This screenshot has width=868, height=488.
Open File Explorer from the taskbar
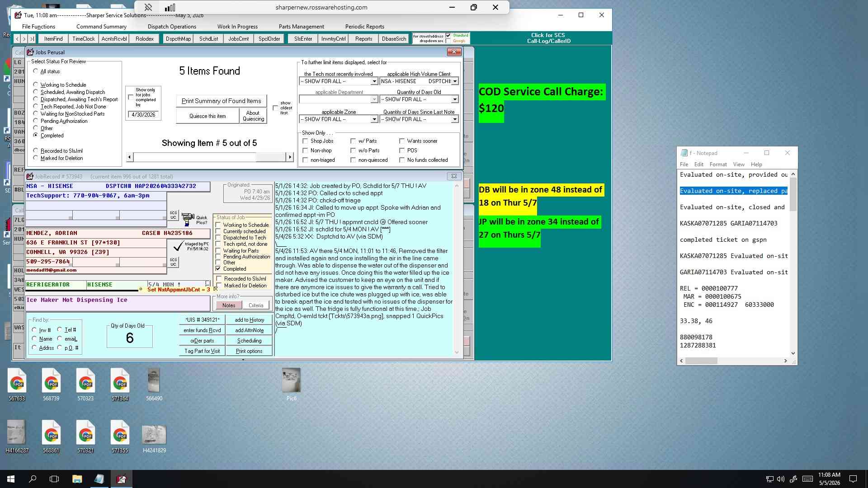point(77,479)
